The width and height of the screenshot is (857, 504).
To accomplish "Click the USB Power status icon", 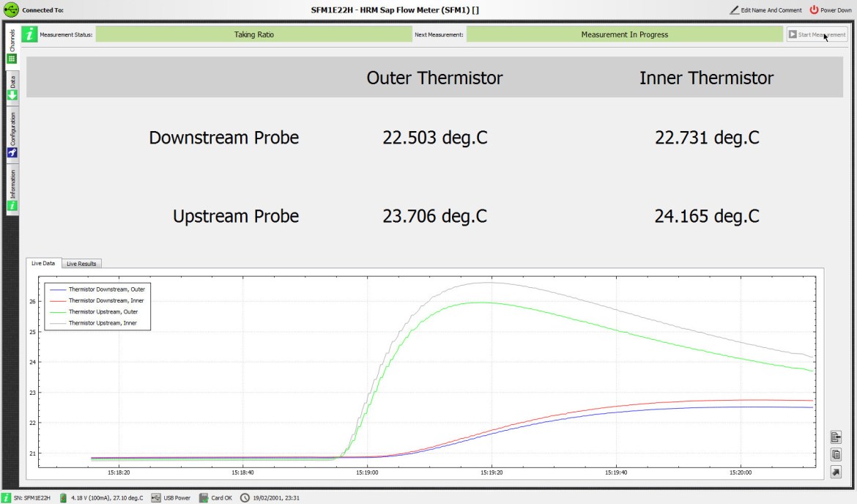I will [157, 498].
